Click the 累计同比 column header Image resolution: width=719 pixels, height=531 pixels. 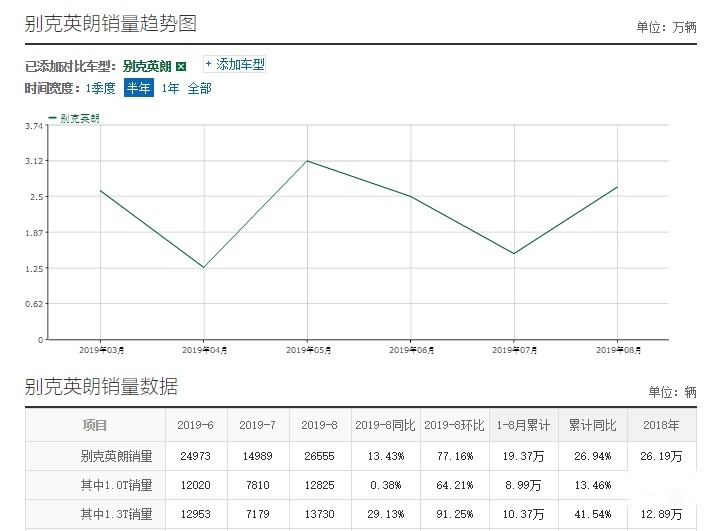point(592,425)
